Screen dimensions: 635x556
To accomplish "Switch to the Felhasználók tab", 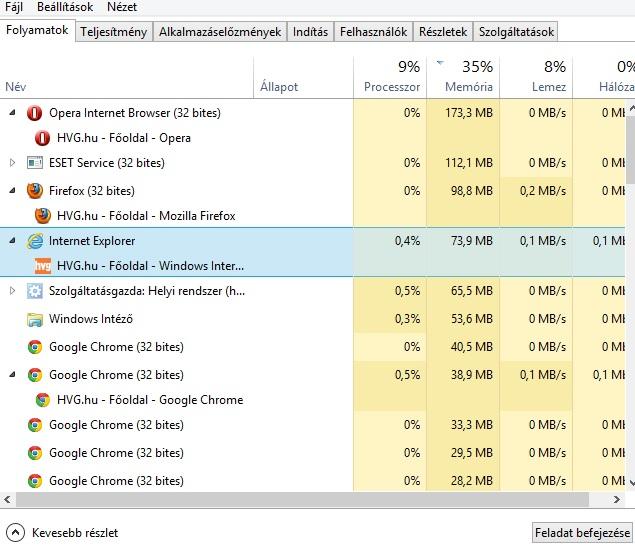I will tap(373, 32).
